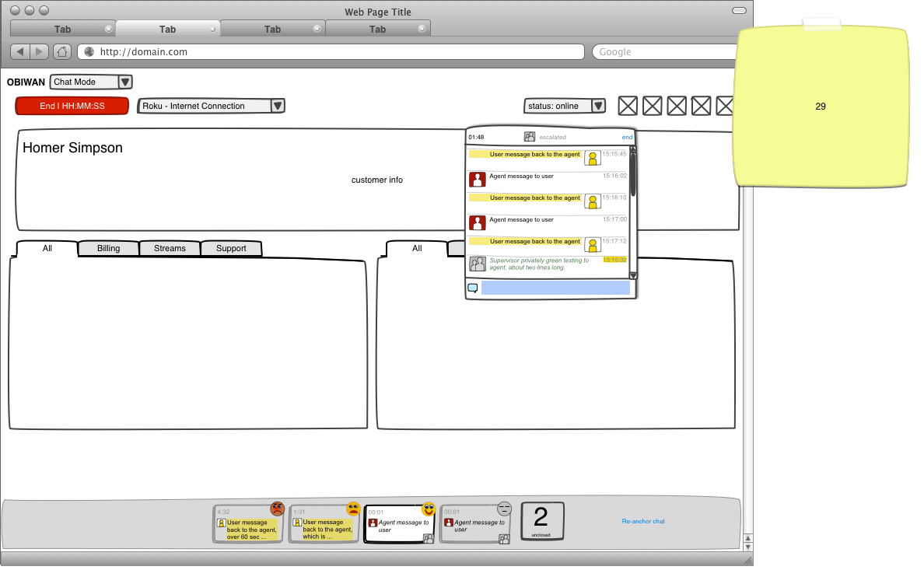Switch to the fourth browser tab
The width and height of the screenshot is (924, 570).
click(378, 29)
